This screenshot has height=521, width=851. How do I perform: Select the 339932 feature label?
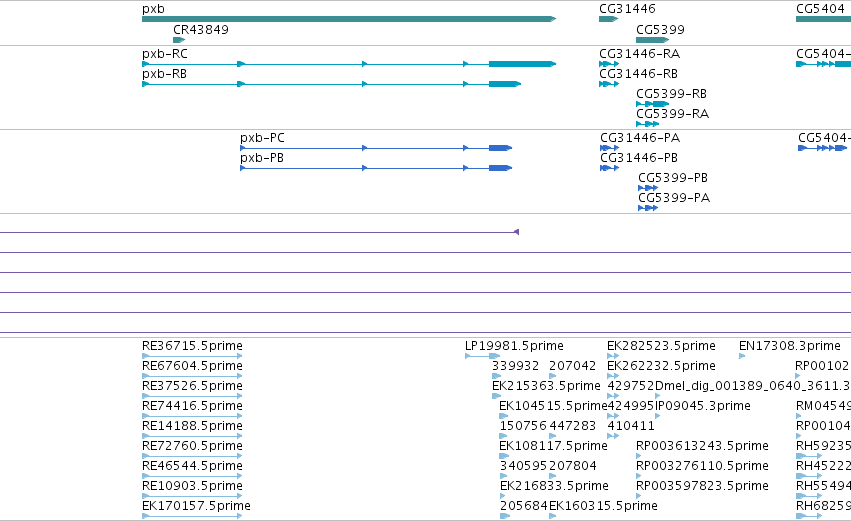[x=516, y=366]
